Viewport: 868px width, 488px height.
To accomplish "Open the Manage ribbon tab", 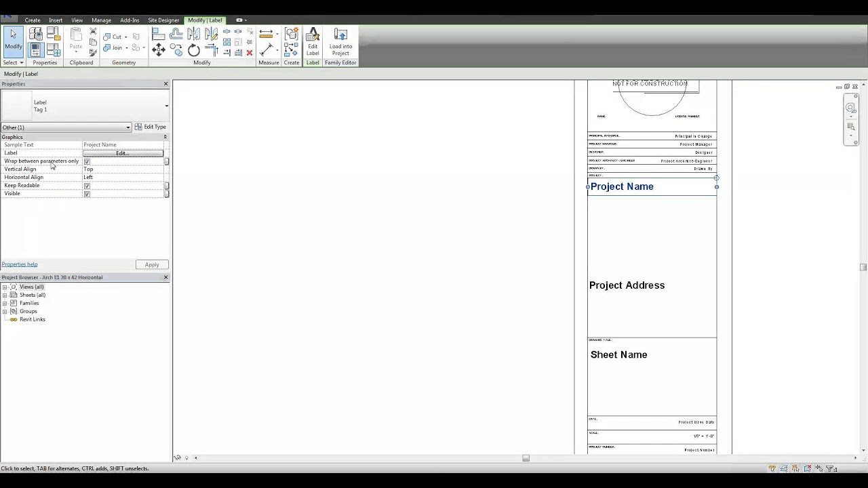I will (x=102, y=20).
